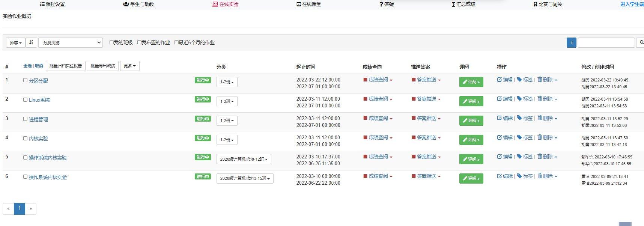Screen dimensions: 644x226
Task: Click the tag icon in row 6
Action: pyautogui.click(x=519, y=176)
